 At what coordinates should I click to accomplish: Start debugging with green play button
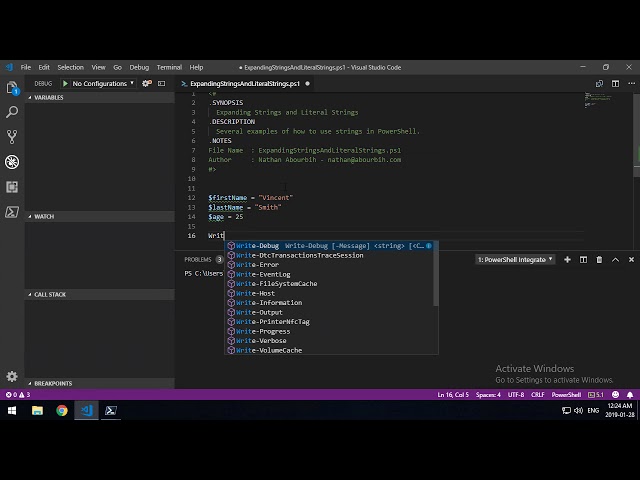point(65,83)
